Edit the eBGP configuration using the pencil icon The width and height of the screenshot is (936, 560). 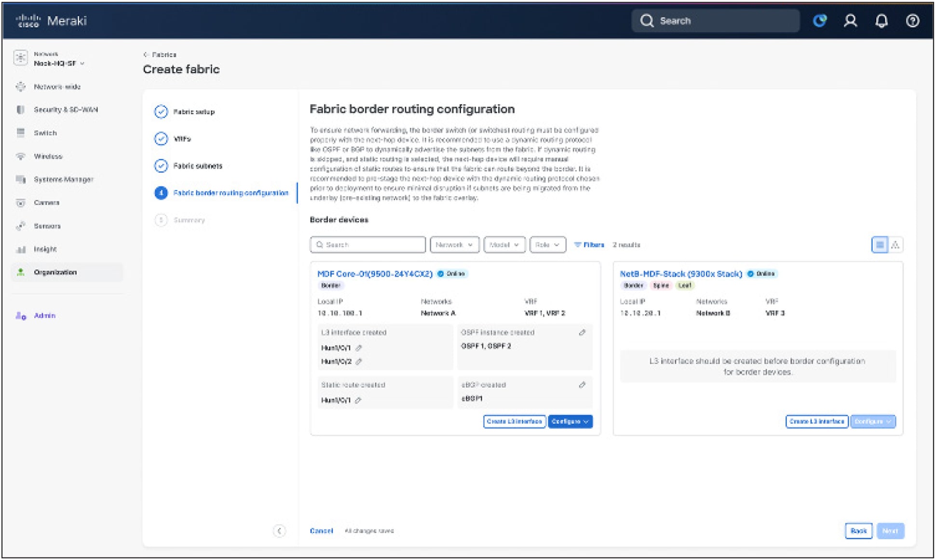click(583, 385)
